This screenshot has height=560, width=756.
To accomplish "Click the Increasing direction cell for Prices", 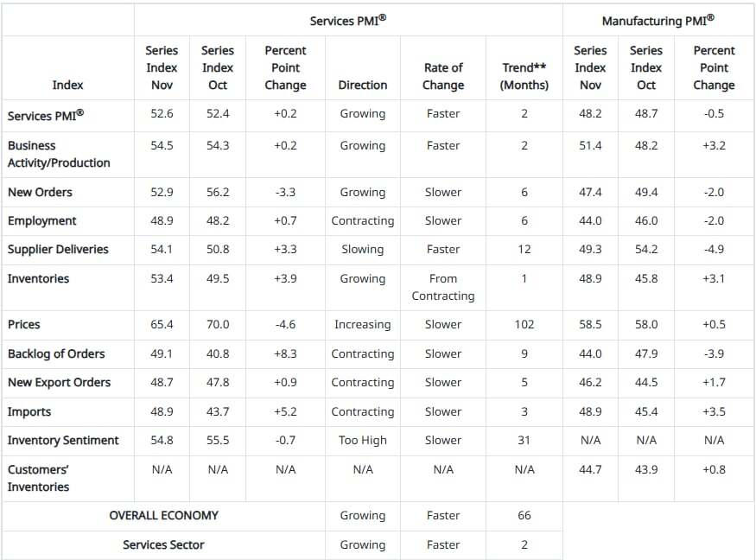I will [x=363, y=324].
